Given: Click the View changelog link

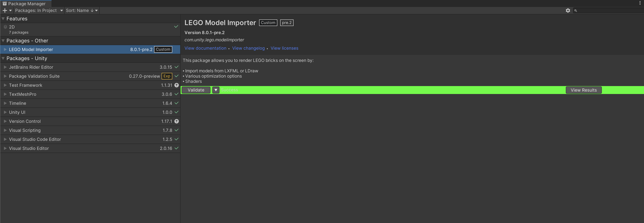Looking at the screenshot, I should [x=248, y=48].
